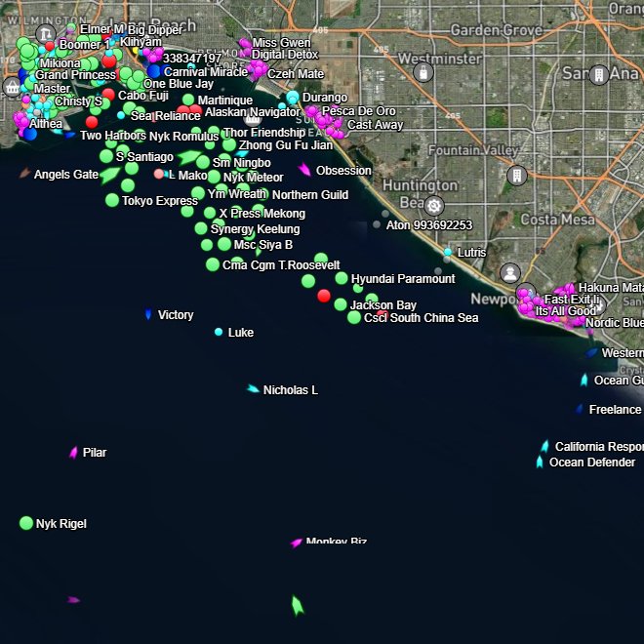The height and width of the screenshot is (644, 644).
Task: Select the blue Victory vessel marker
Action: pyautogui.click(x=148, y=314)
